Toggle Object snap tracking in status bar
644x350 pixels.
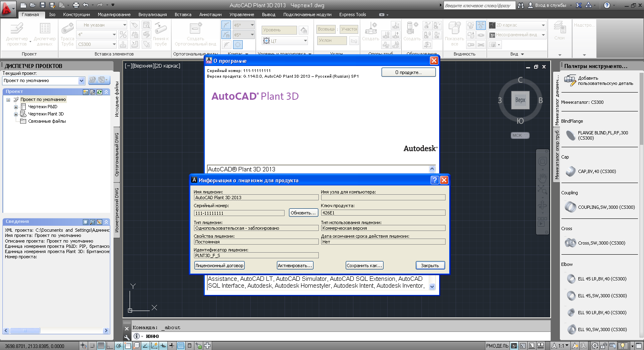click(145, 346)
